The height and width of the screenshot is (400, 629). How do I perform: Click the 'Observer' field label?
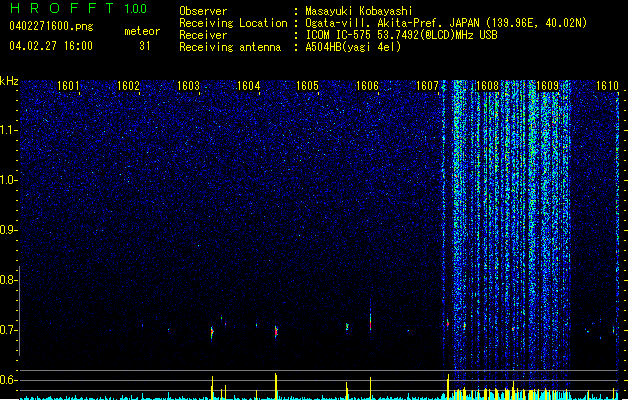point(203,11)
